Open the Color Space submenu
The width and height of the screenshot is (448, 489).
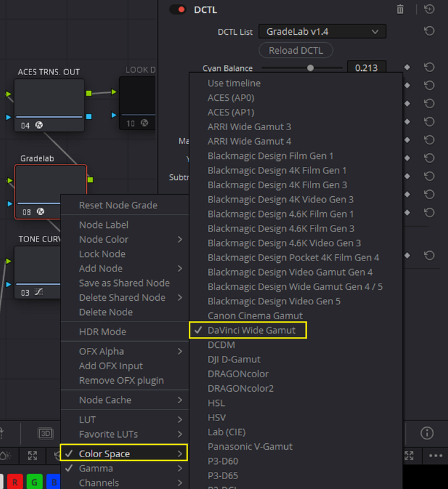click(x=124, y=452)
